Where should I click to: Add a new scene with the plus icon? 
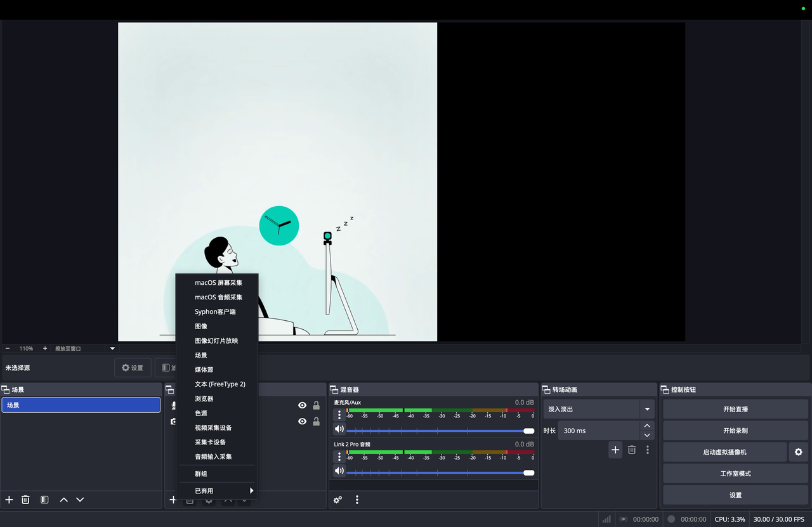[9, 500]
